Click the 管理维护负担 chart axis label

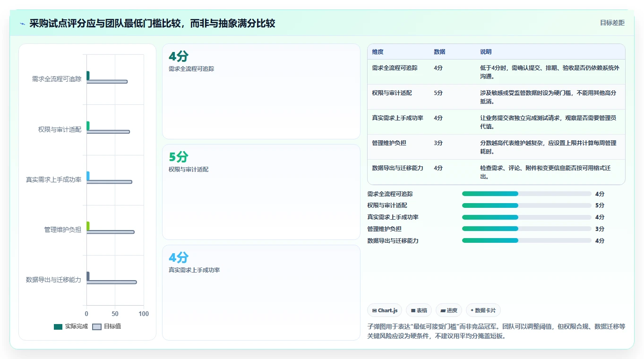click(63, 230)
